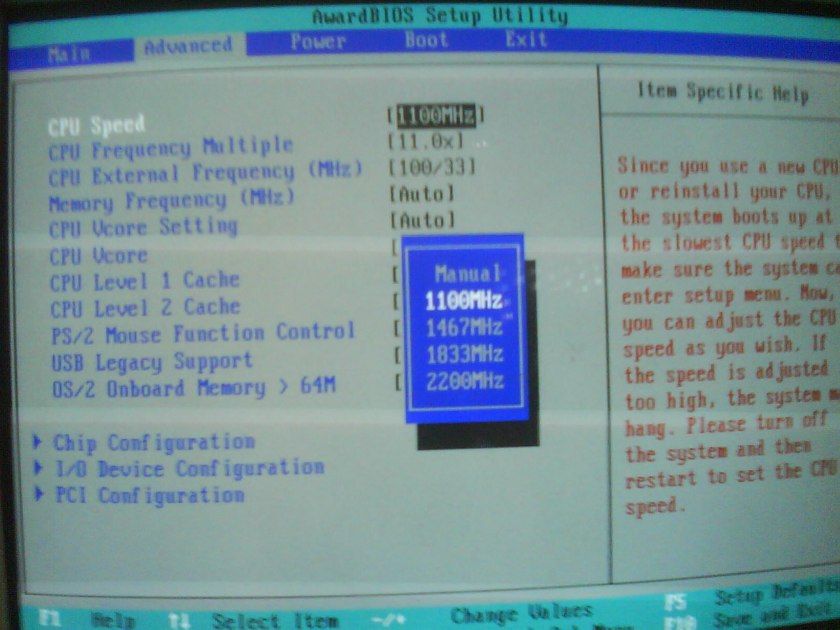Choose 1467MHz in the CPU speed popup

click(465, 328)
